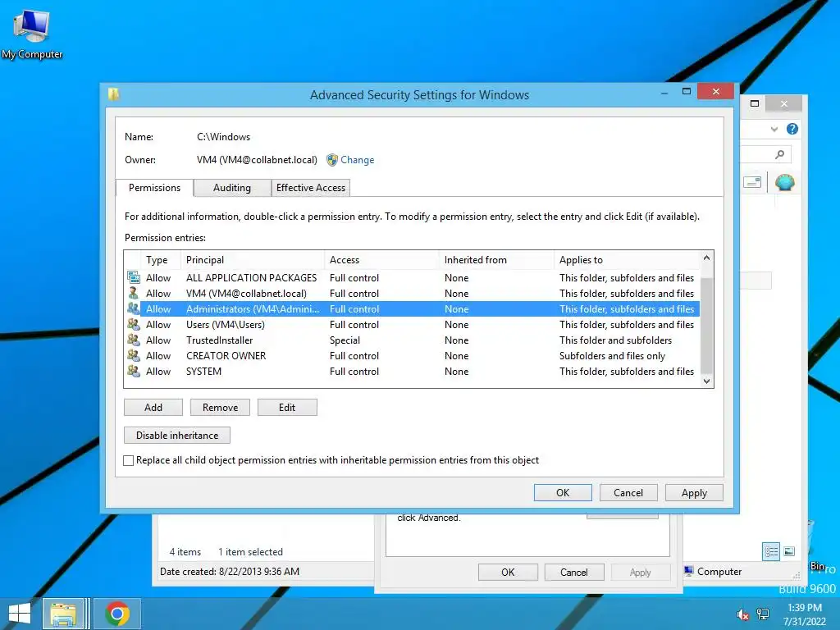Click Subfolders and files only cell
This screenshot has width=840, height=630.
coord(612,356)
